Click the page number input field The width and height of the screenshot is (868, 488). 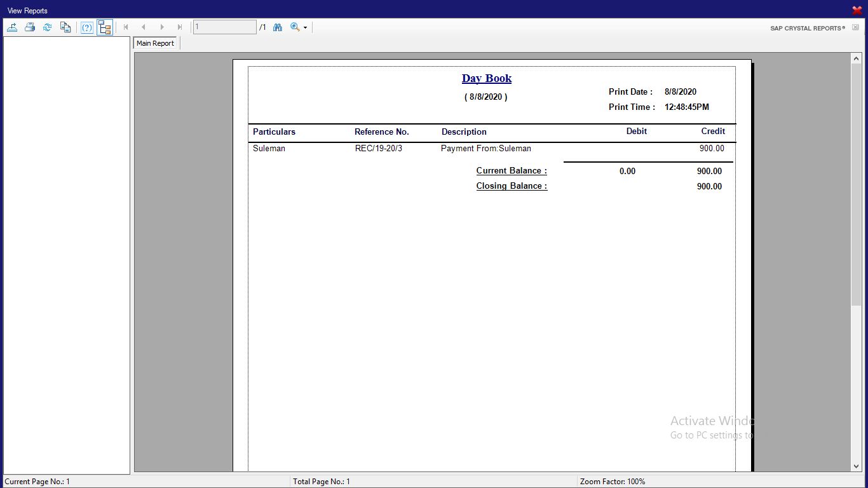pos(225,27)
